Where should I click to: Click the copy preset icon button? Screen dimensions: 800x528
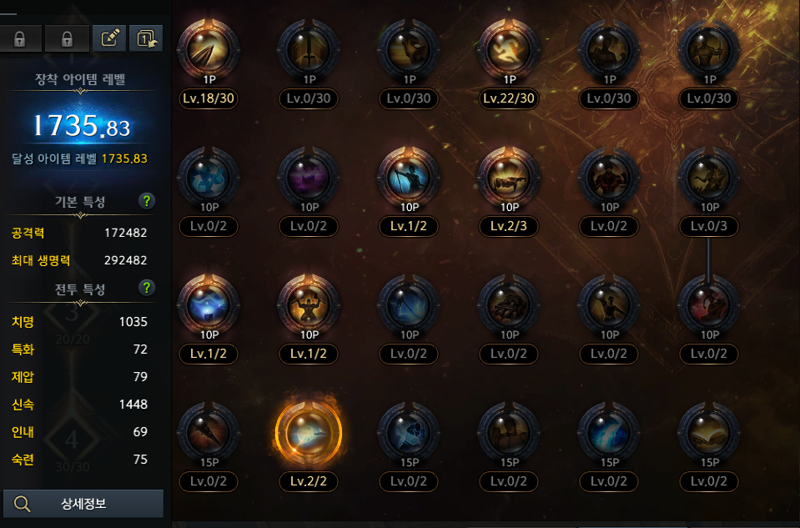click(146, 38)
